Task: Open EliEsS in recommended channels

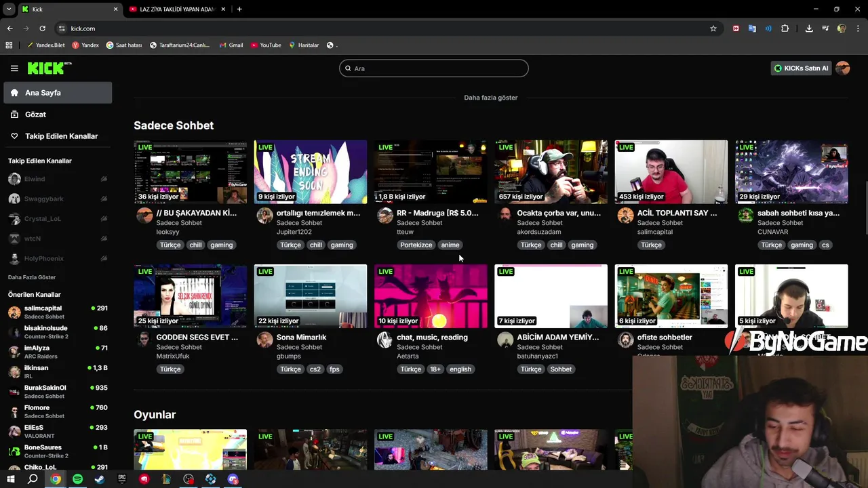Action: click(58, 431)
